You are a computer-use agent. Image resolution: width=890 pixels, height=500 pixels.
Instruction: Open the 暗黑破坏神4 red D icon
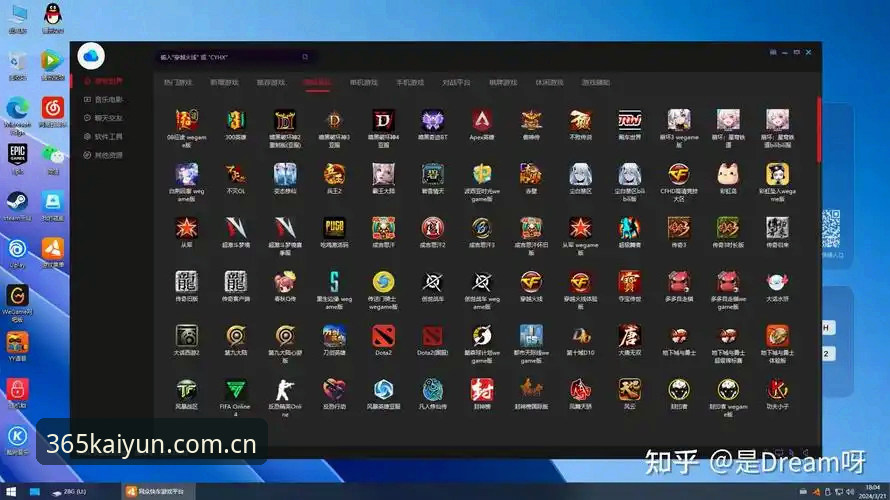click(x=383, y=121)
